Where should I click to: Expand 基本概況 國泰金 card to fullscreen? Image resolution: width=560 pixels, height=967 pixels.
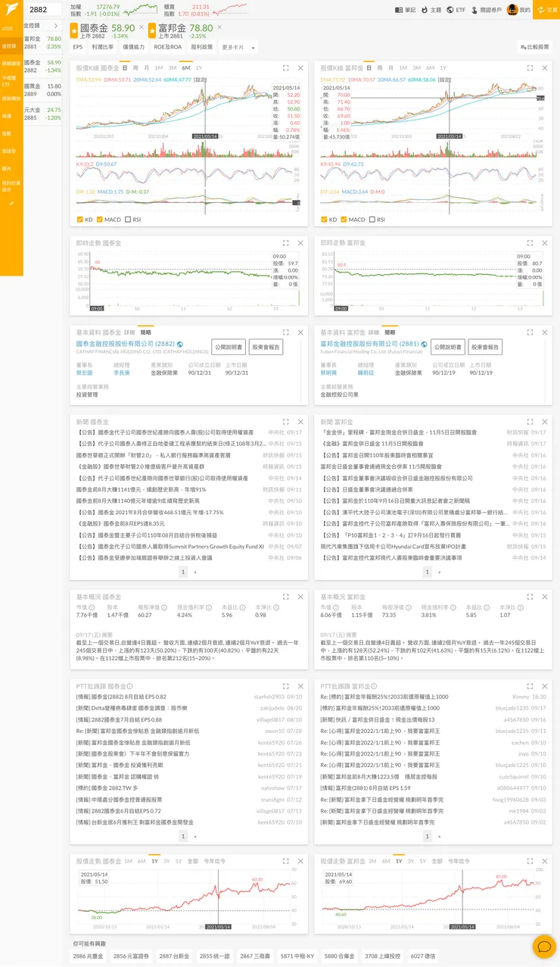[285, 597]
